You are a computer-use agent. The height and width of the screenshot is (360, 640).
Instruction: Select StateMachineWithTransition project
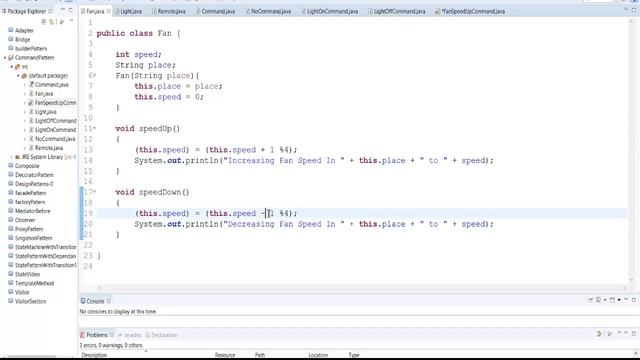(46, 247)
